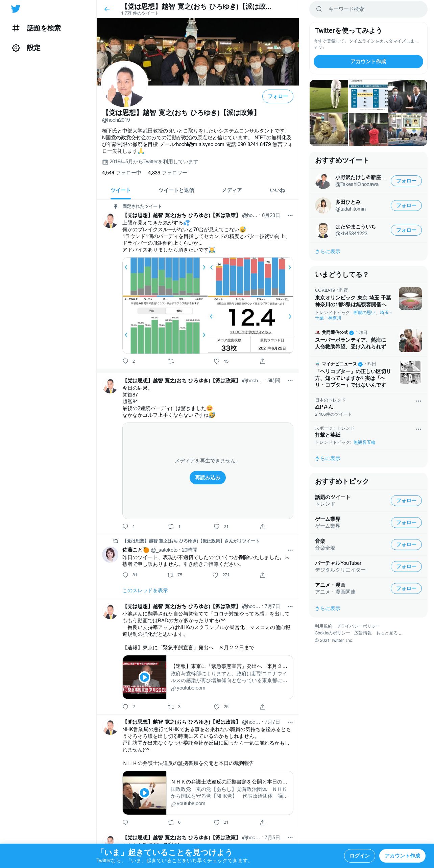
Task: Select メディア tab
Action: pos(232,190)
